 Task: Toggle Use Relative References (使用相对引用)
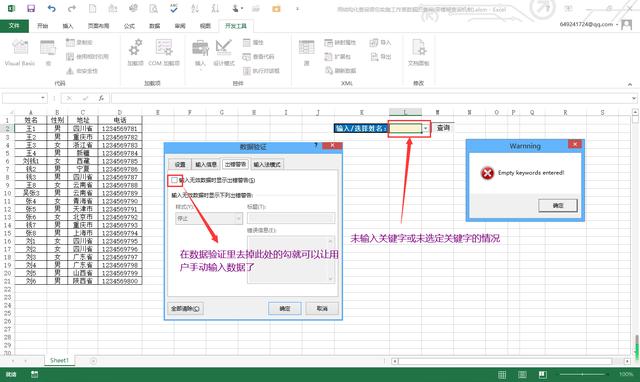pos(87,56)
